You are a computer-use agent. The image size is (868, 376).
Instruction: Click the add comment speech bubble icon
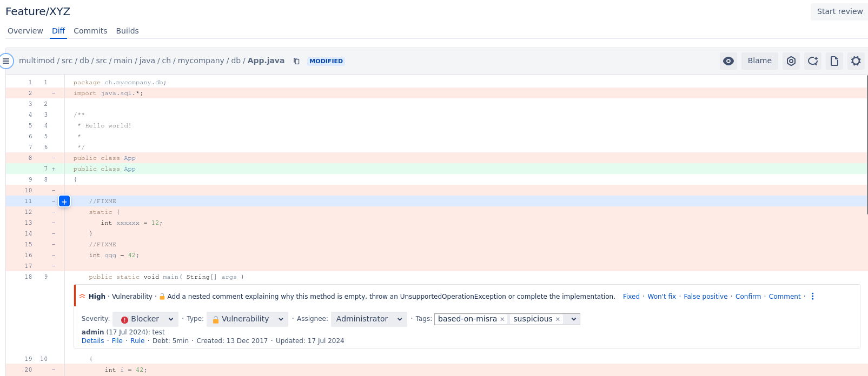812,61
